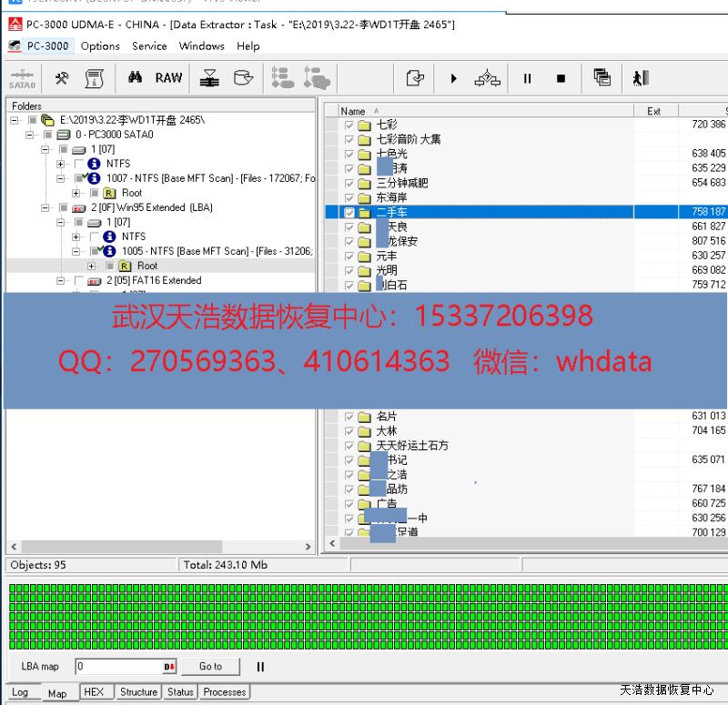Open the Service menu
This screenshot has width=728, height=705.
tap(149, 46)
